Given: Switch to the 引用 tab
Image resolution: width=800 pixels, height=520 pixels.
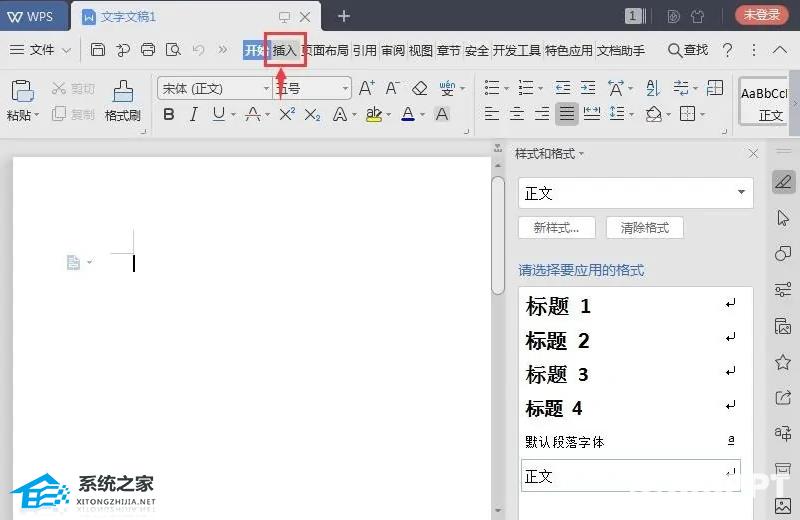Looking at the screenshot, I should coord(365,50).
